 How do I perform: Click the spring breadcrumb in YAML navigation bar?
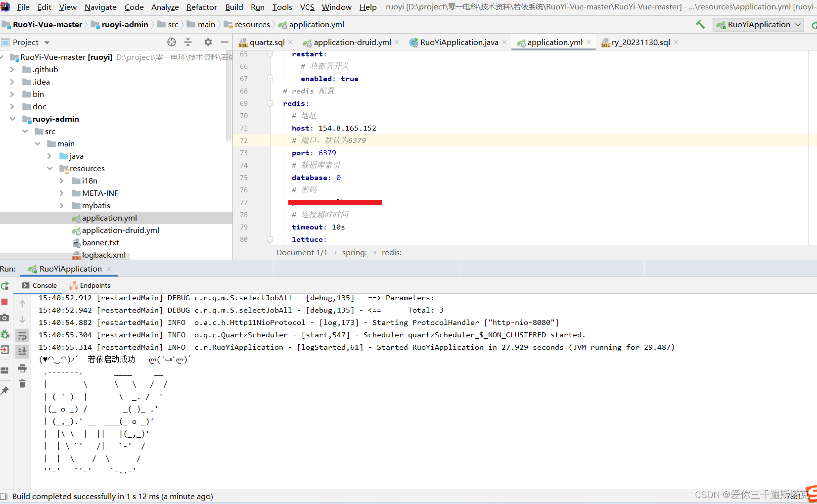(354, 252)
